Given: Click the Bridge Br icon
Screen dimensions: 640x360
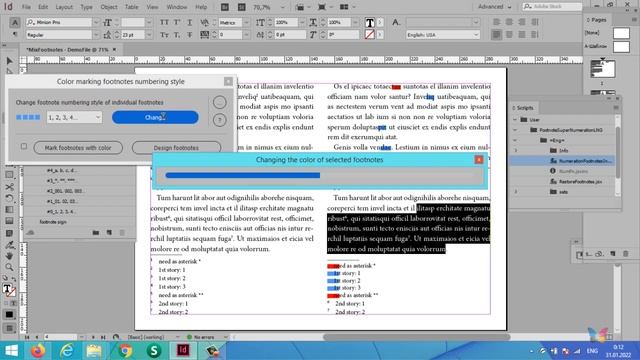Looking at the screenshot, I should pyautogui.click(x=224, y=7).
